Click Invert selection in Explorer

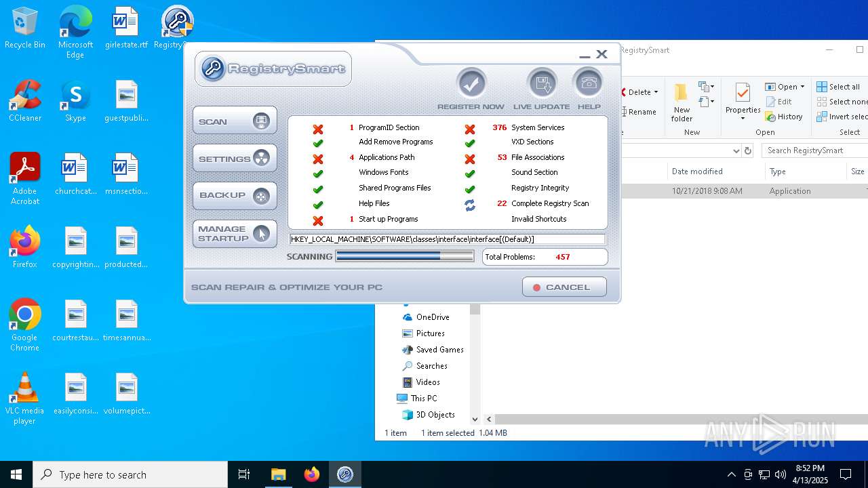point(842,117)
